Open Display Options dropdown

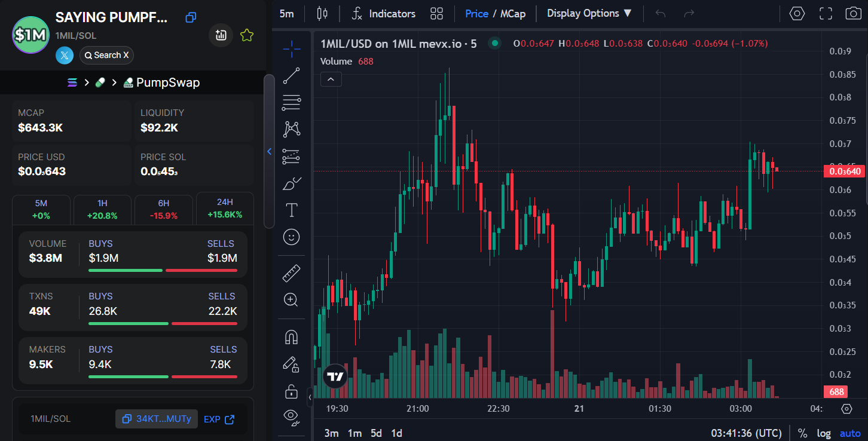pyautogui.click(x=589, y=13)
